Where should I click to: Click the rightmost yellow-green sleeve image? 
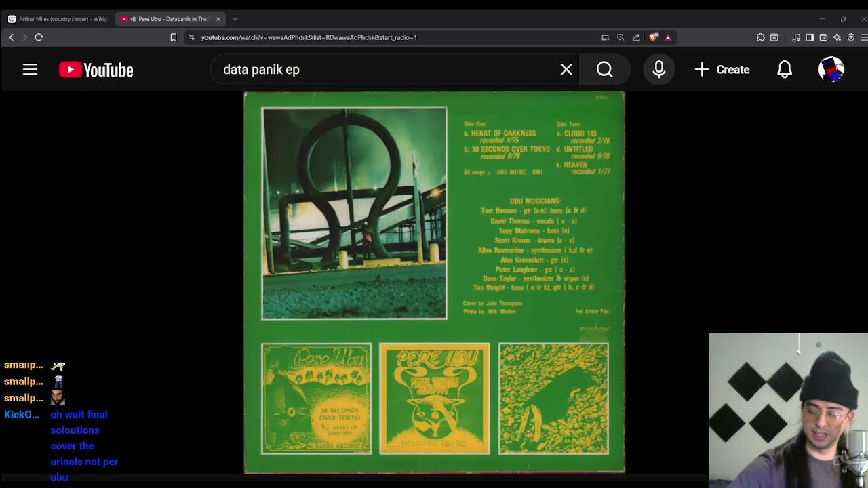553,399
